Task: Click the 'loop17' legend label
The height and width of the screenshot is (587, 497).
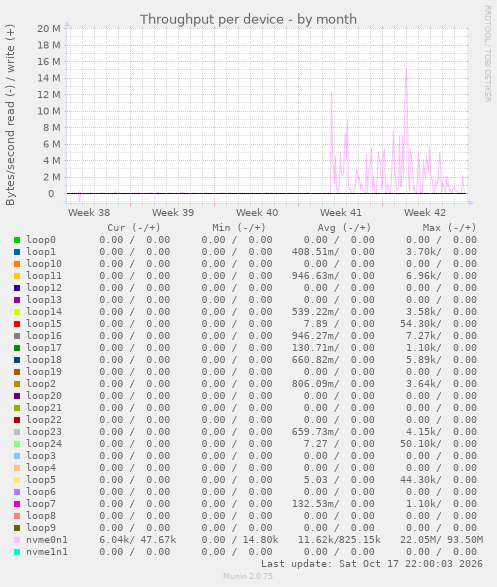Action: 44,348
